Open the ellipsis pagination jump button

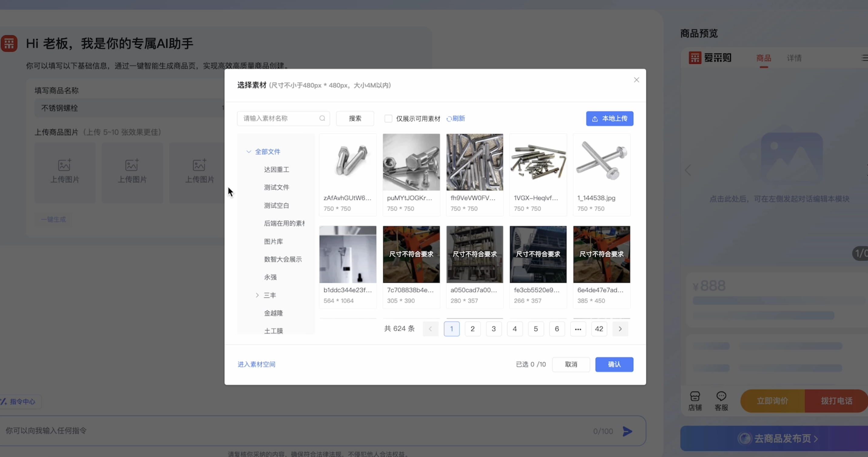(578, 329)
